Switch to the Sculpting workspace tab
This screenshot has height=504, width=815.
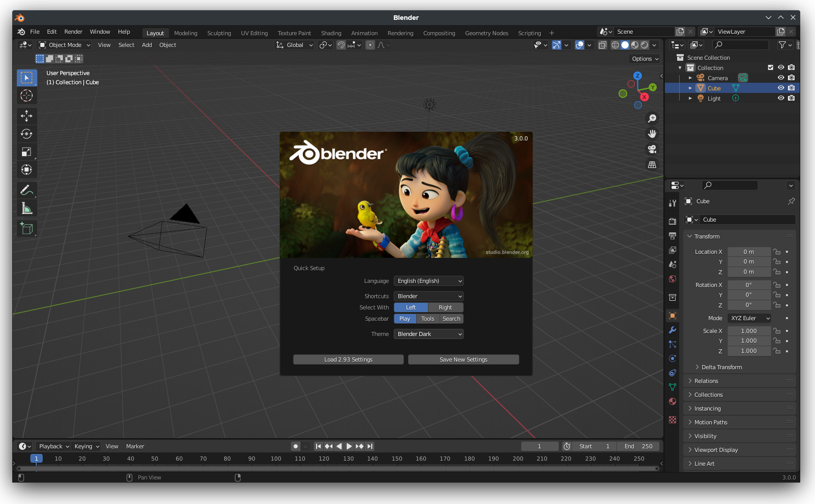219,33
